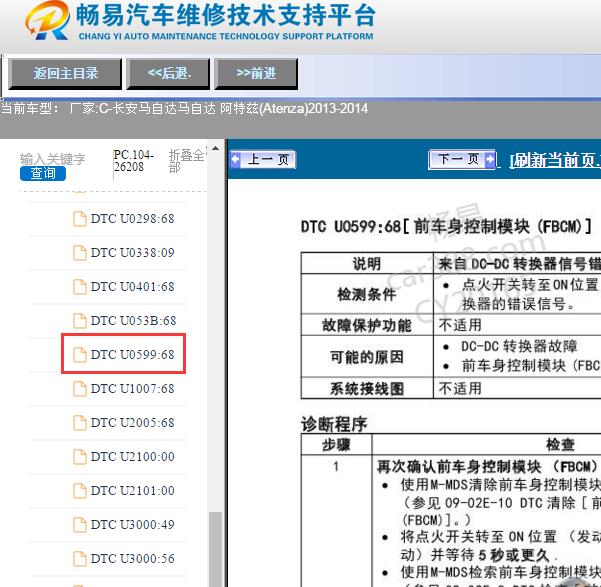Viewport: 601px width, 587px height.
Task: Click the 系统接线图 table cell
Action: pos(367,388)
